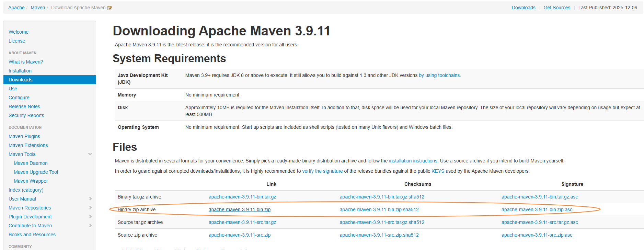Screen dimensions: 644x250
Task: Expand the Maven Repositories submenu arrow
Action: [91, 208]
